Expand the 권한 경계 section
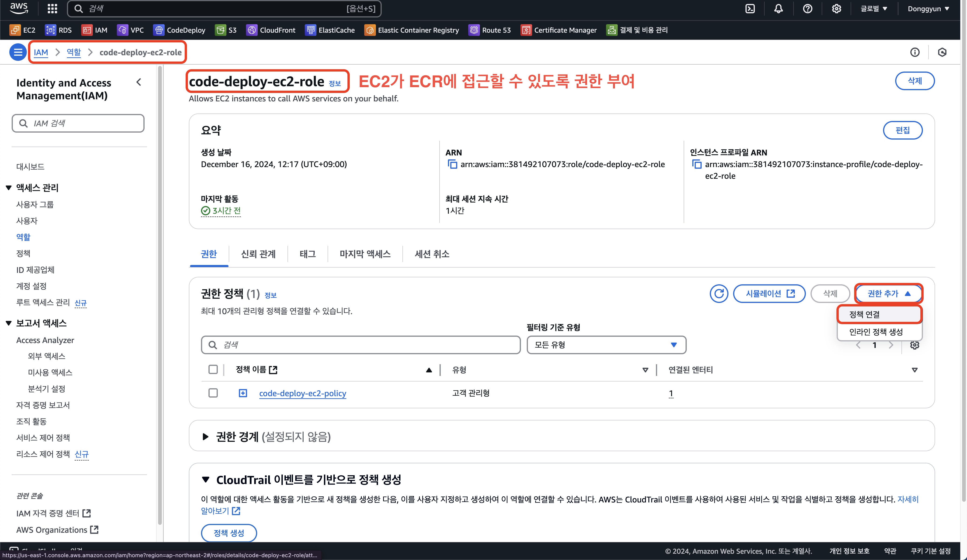This screenshot has width=967, height=560. pos(206,436)
